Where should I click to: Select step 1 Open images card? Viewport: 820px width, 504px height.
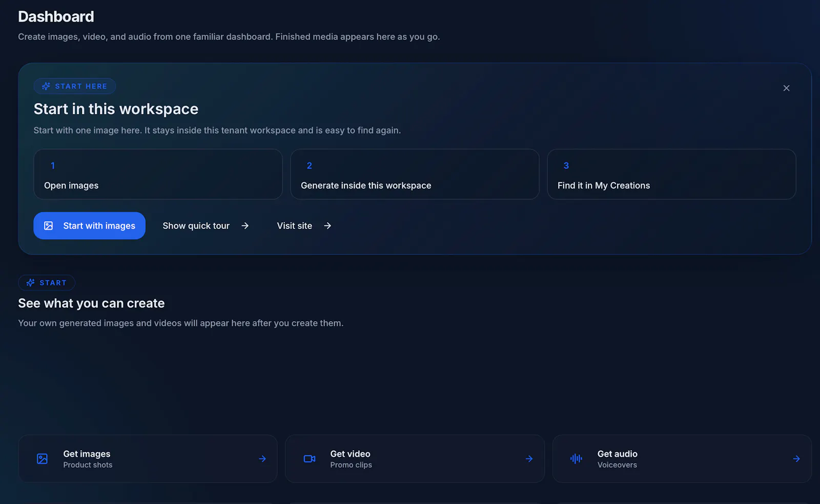point(158,174)
